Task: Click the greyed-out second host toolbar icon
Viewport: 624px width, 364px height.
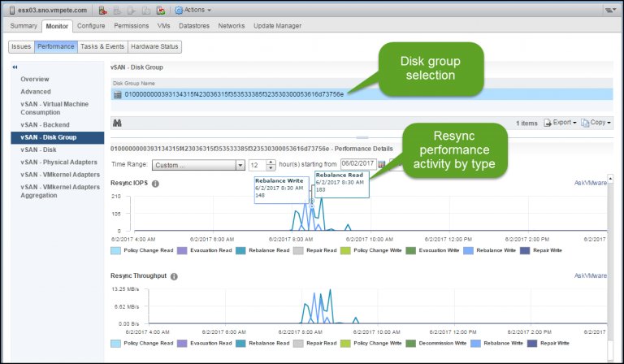Action: tap(117, 11)
